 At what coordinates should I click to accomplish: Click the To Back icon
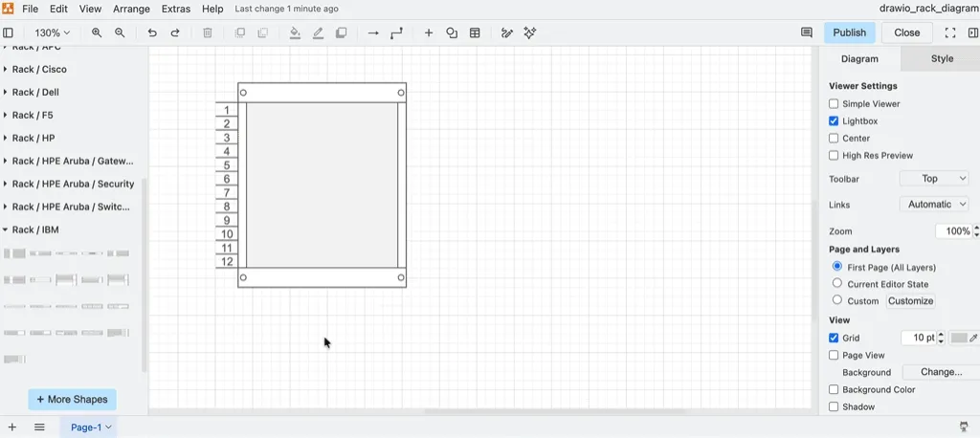(263, 33)
